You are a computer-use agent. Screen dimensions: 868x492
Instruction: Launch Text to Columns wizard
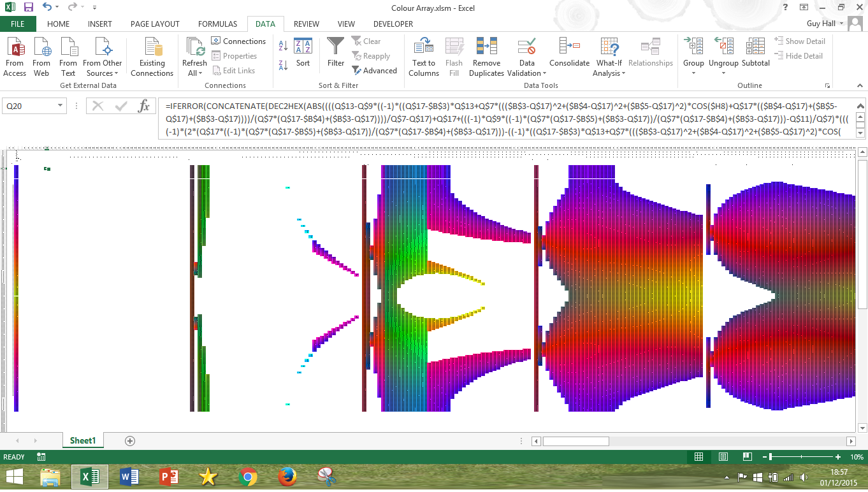424,56
